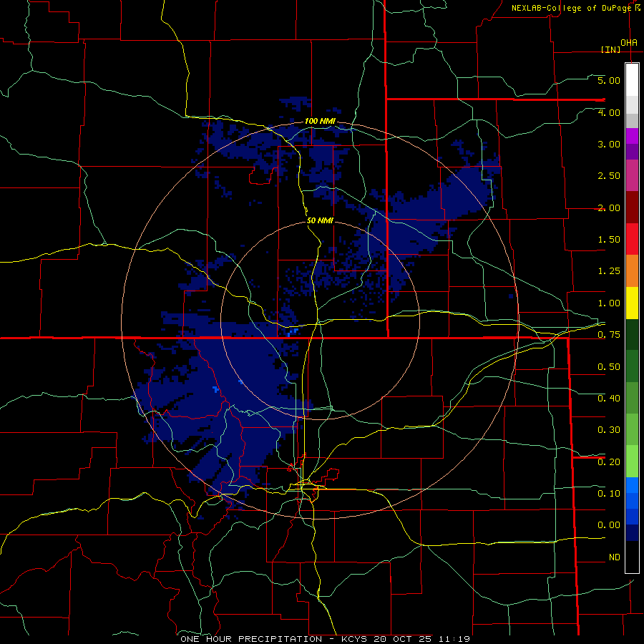Click the pink swatch beside 2.50
The image size is (644, 644).
click(632, 175)
